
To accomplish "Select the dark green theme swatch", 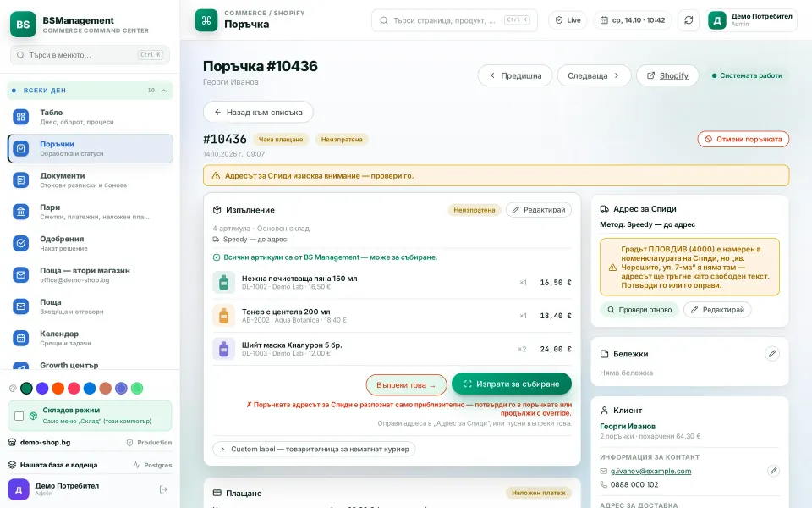I will [26, 389].
